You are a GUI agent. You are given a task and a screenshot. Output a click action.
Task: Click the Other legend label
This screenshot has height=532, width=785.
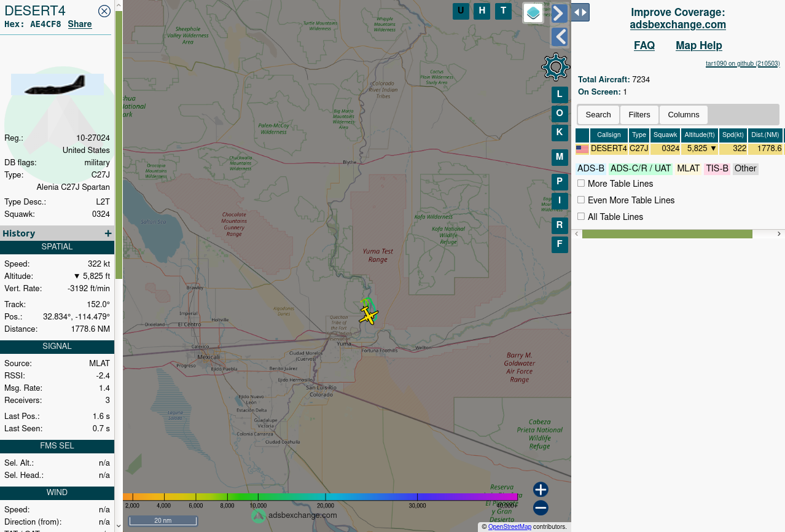746,168
